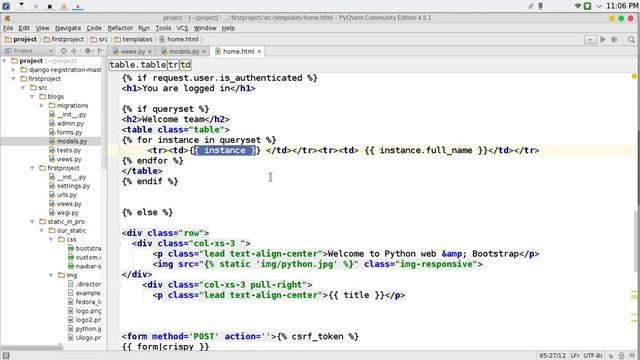Select the tr element breadcrumb

point(173,65)
